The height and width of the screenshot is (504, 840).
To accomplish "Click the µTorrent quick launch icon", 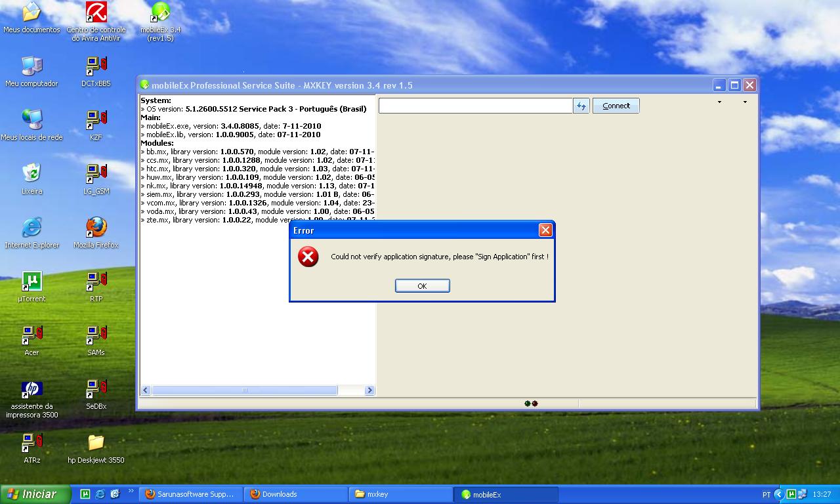I will click(85, 494).
